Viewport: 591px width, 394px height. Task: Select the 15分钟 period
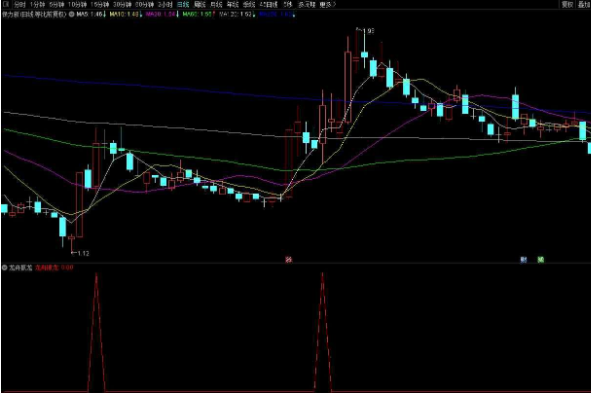point(100,5)
